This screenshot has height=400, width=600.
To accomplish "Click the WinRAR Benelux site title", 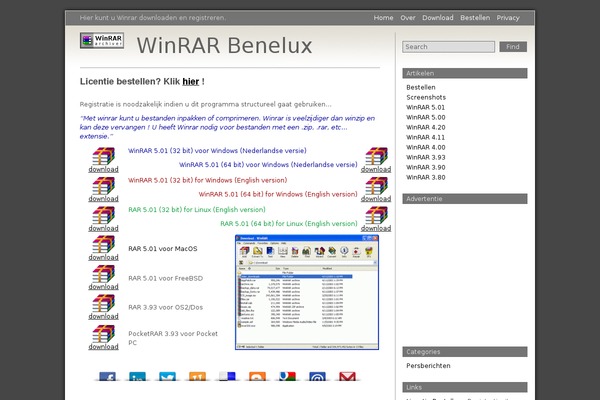I will [x=225, y=46].
